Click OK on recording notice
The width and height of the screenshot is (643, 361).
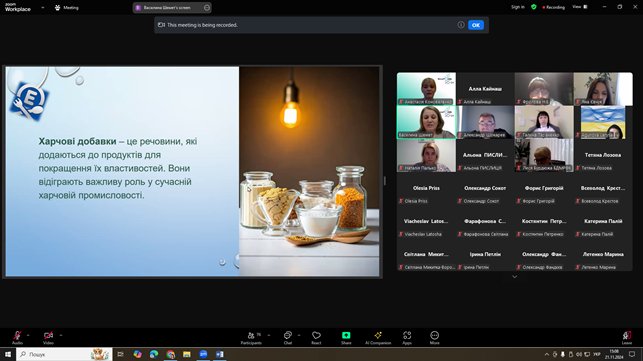pyautogui.click(x=476, y=25)
